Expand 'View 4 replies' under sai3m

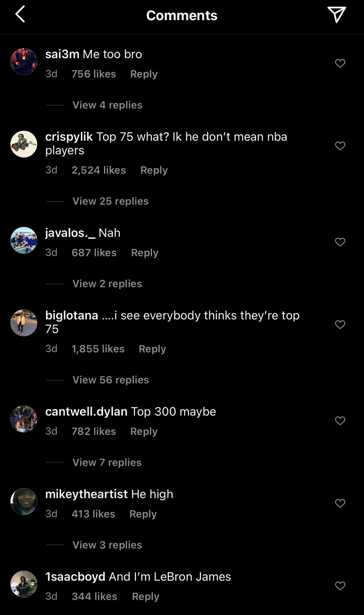107,105
